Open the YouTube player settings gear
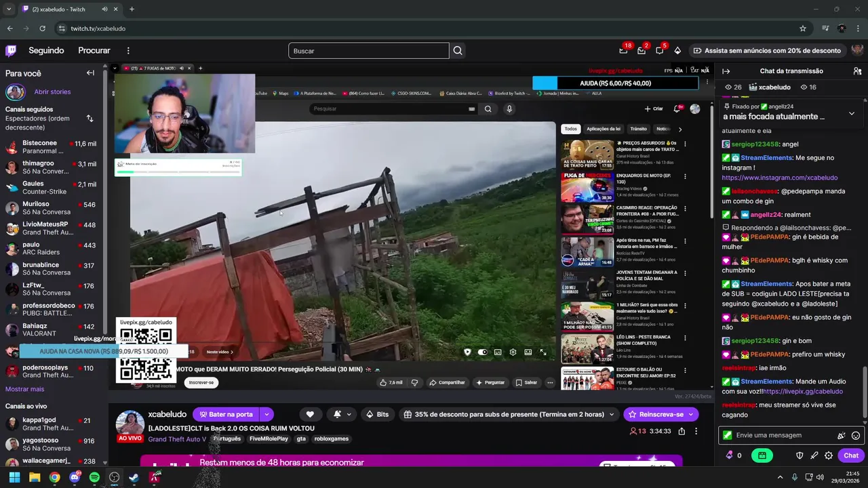 pyautogui.click(x=513, y=352)
